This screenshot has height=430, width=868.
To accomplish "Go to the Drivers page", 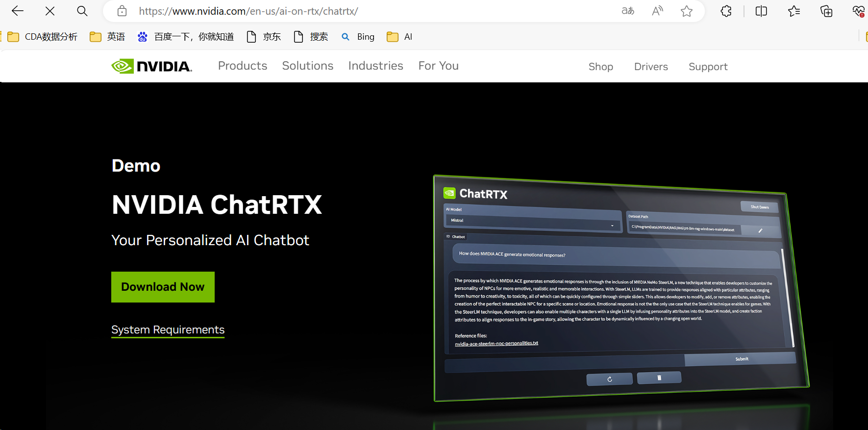I will click(651, 67).
